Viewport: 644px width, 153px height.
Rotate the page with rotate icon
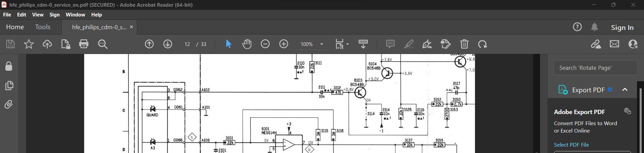pyautogui.click(x=483, y=44)
